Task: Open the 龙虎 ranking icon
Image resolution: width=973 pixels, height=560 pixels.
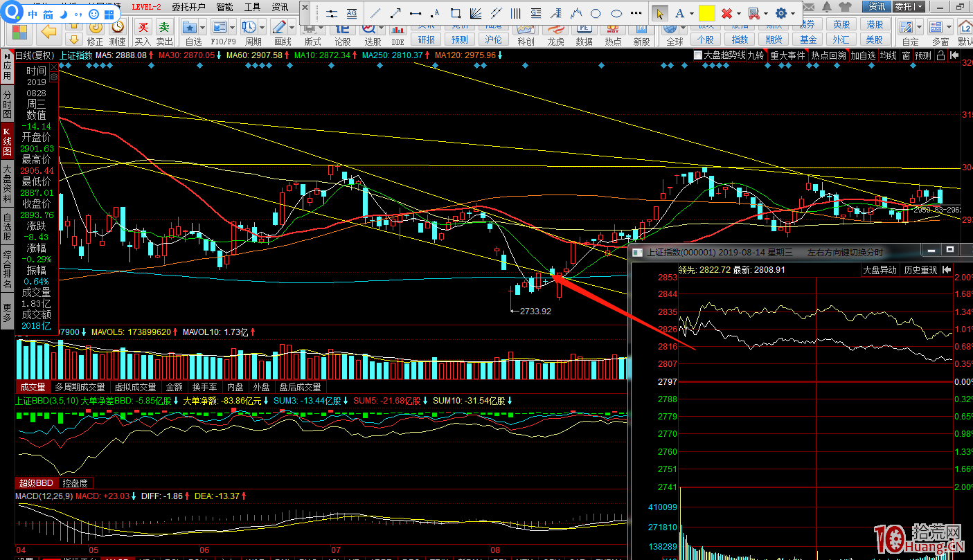Action: [x=555, y=32]
